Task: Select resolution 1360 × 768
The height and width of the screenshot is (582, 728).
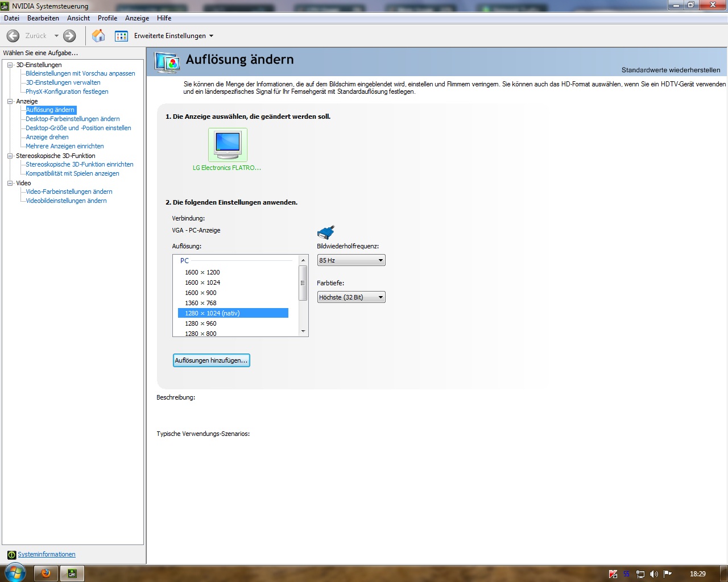Action: pyautogui.click(x=233, y=303)
